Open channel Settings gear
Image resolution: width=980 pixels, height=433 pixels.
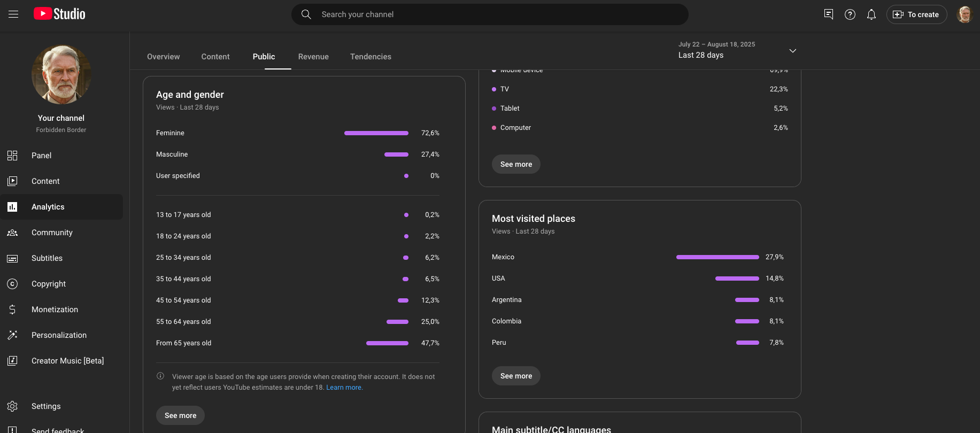tap(45, 406)
